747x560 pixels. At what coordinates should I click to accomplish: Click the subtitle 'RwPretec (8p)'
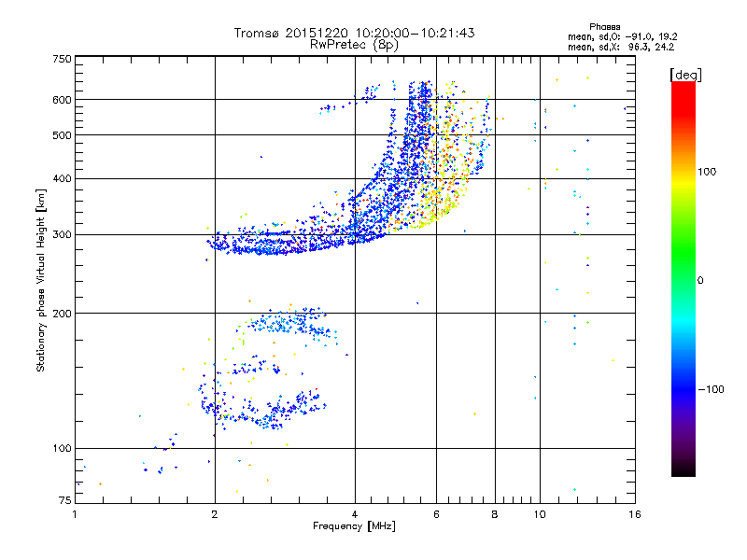[354, 45]
